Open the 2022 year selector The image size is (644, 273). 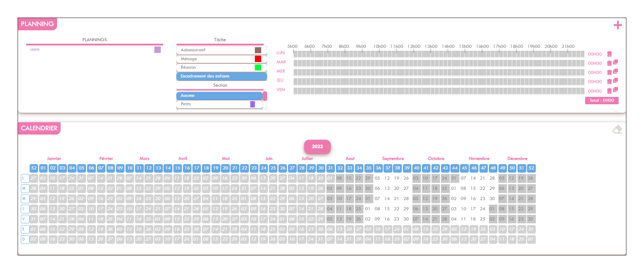[317, 147]
